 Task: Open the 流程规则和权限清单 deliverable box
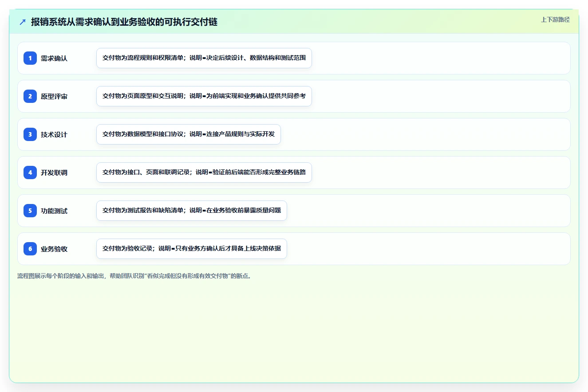point(204,58)
